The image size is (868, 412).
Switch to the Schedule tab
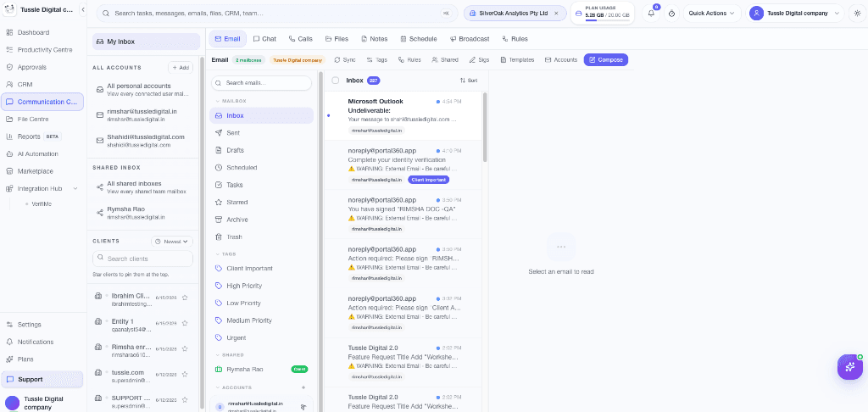(419, 39)
